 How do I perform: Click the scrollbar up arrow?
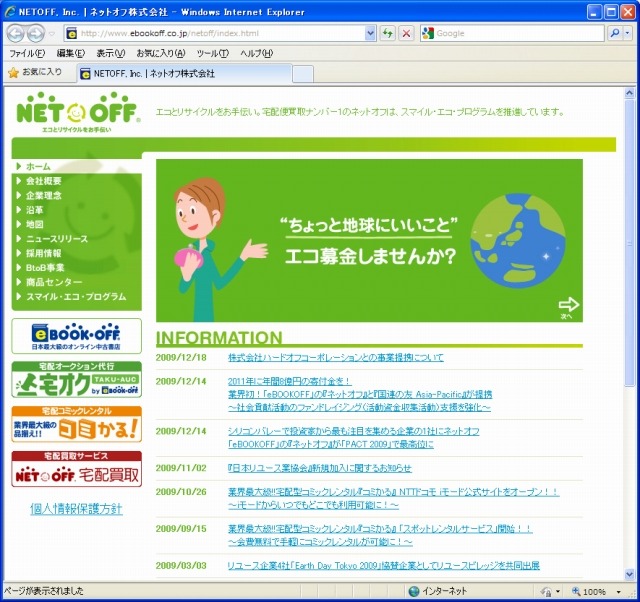tap(629, 93)
